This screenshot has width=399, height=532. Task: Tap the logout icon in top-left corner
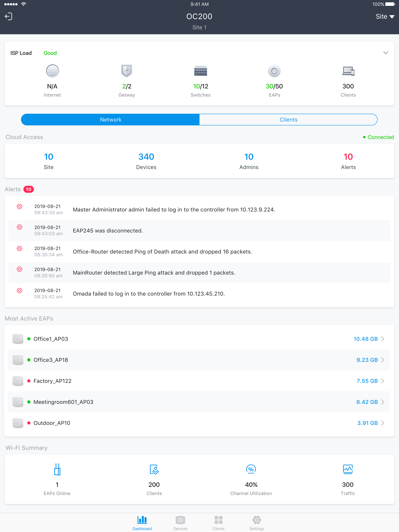pyautogui.click(x=9, y=16)
